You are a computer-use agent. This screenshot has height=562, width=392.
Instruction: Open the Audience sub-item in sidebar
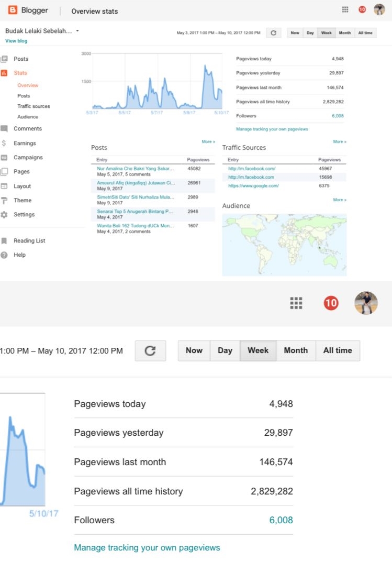click(28, 117)
